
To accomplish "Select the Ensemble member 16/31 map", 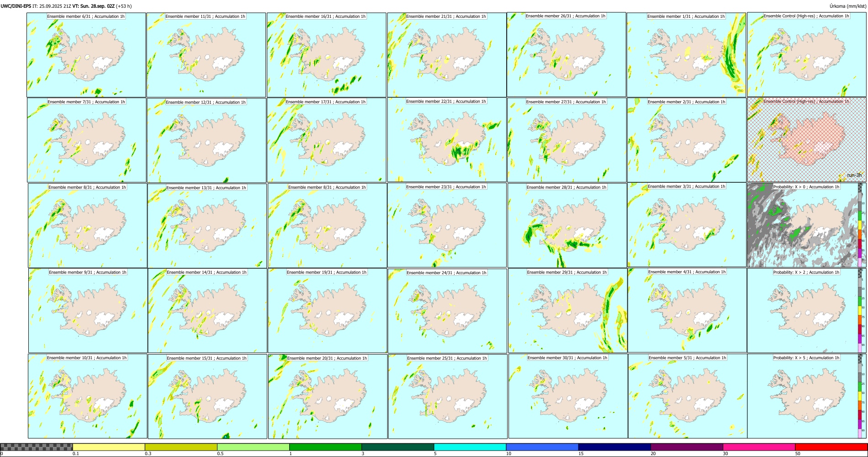I will click(326, 55).
